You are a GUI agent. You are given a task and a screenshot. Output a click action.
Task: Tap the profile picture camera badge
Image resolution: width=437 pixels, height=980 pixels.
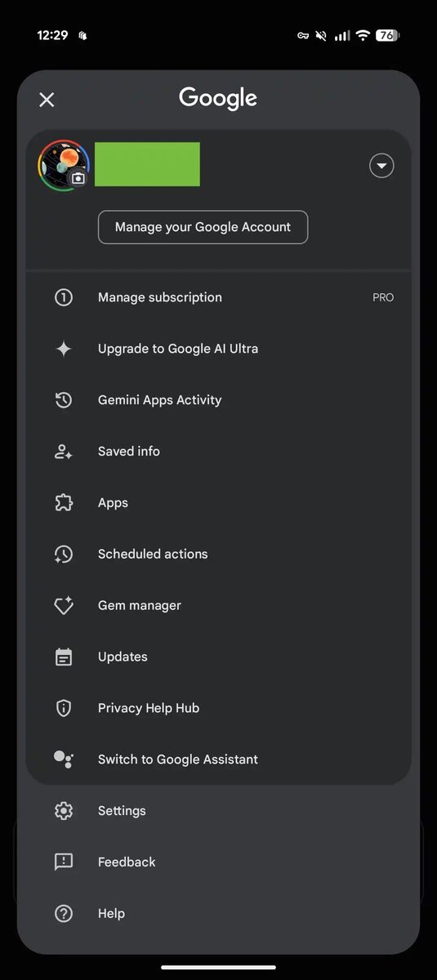tap(78, 178)
